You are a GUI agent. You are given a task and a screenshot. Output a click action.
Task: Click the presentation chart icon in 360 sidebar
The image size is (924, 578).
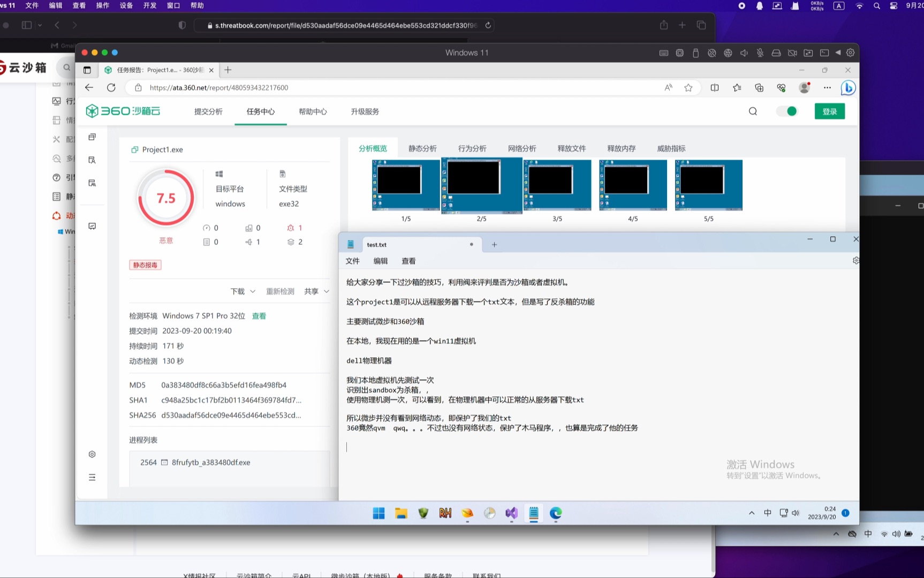92,227
